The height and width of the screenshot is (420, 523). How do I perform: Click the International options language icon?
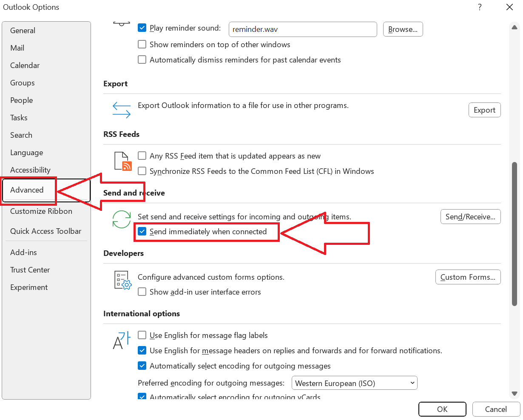click(122, 341)
